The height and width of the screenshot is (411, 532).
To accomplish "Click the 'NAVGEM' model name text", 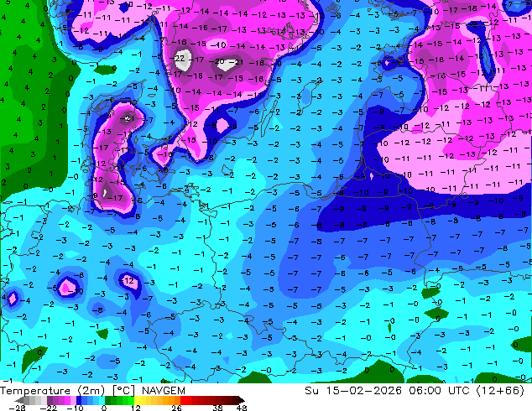I will [164, 391].
